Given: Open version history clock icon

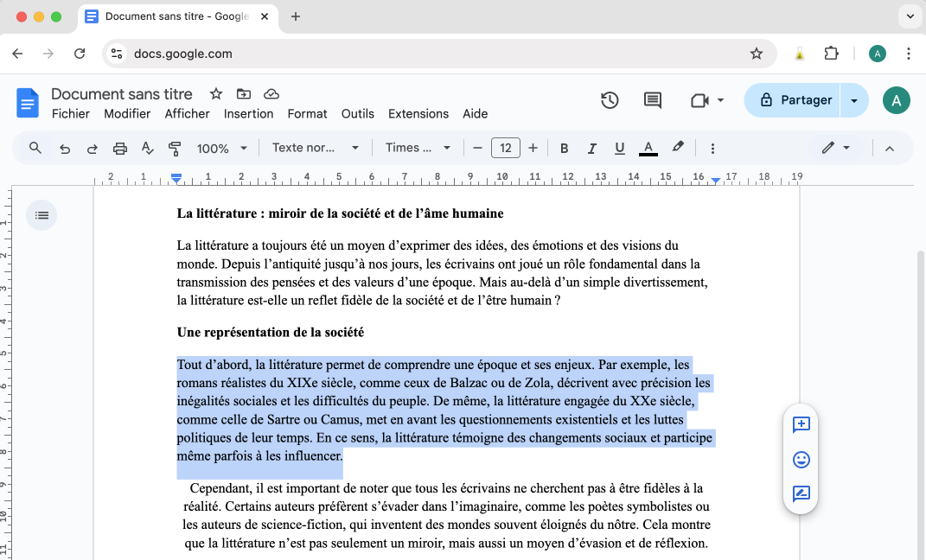Looking at the screenshot, I should pos(610,100).
